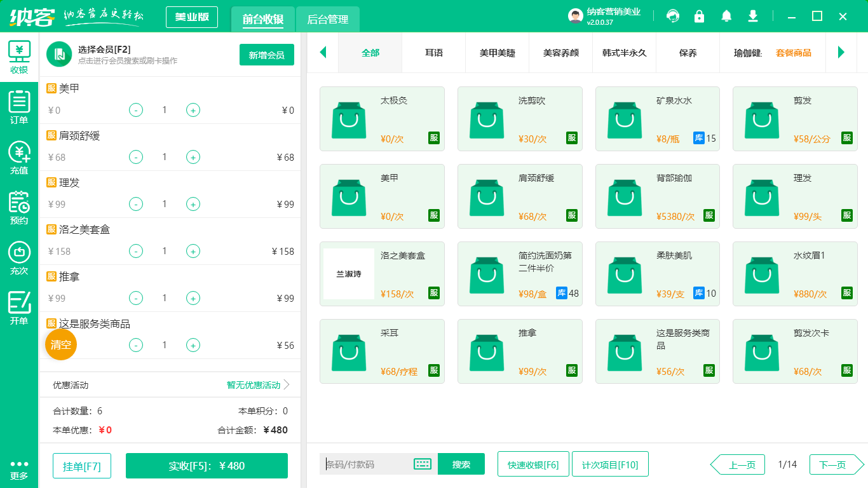868x488 pixels.
Task: Increase quantity of 推拿 in cart
Action: click(193, 298)
